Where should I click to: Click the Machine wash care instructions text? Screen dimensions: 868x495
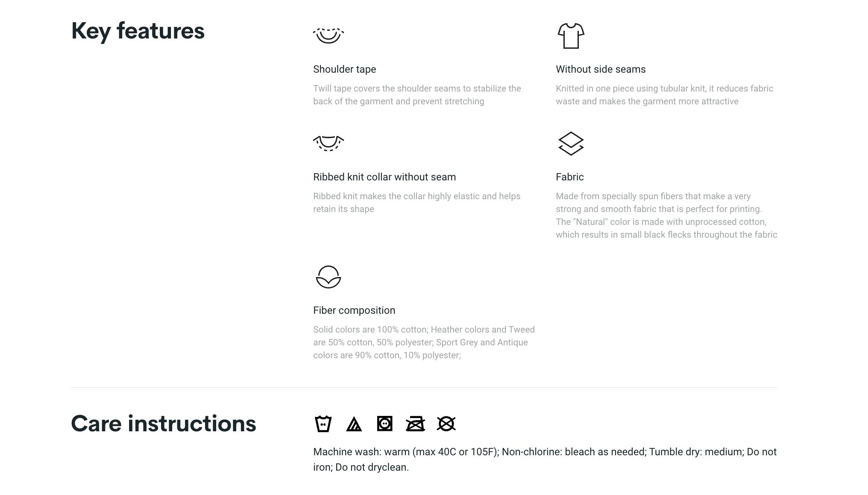(545, 460)
